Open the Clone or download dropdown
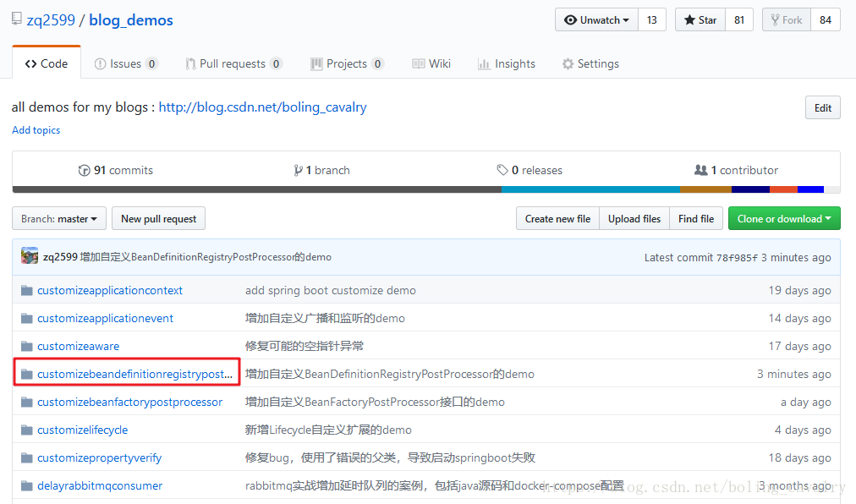 [784, 218]
